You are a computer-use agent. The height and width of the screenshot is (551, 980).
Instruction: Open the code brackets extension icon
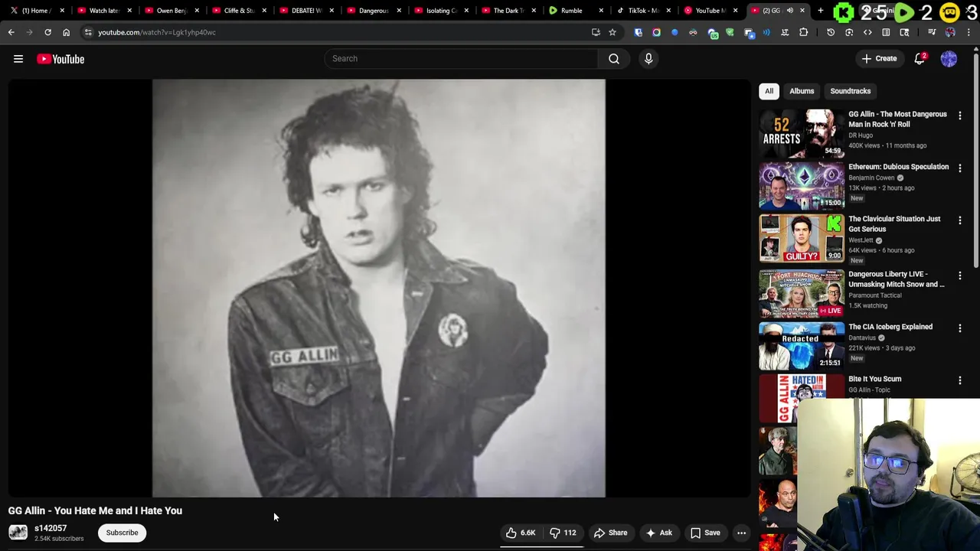pos(867,32)
